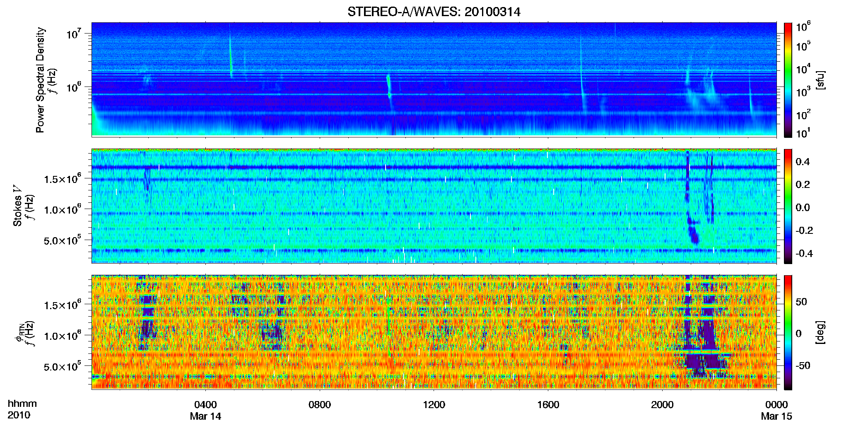Select the [sfu] unit label

click(820, 80)
